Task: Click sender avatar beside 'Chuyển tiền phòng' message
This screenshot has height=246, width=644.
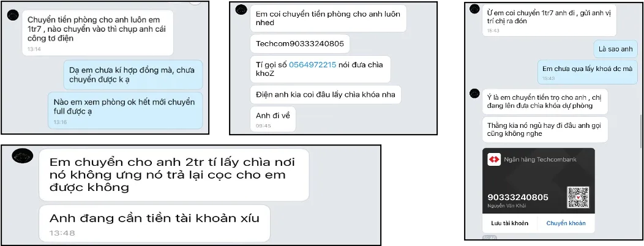Action: click(13, 15)
